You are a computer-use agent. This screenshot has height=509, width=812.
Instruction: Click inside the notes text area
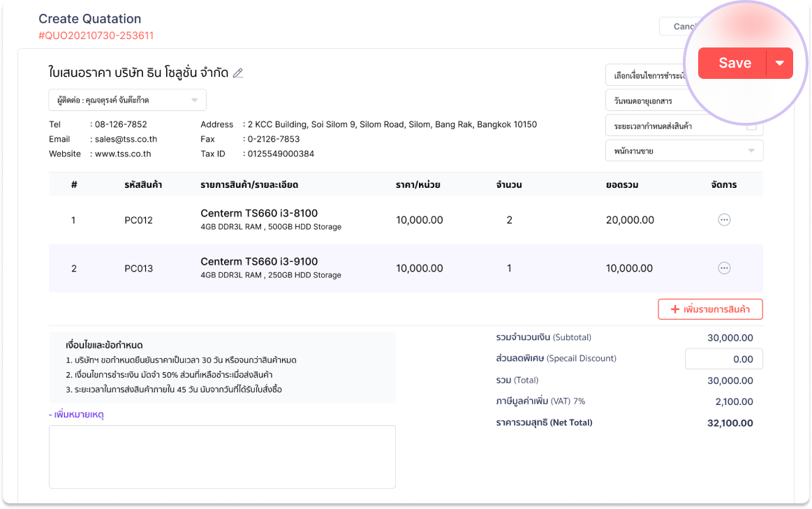tap(222, 457)
